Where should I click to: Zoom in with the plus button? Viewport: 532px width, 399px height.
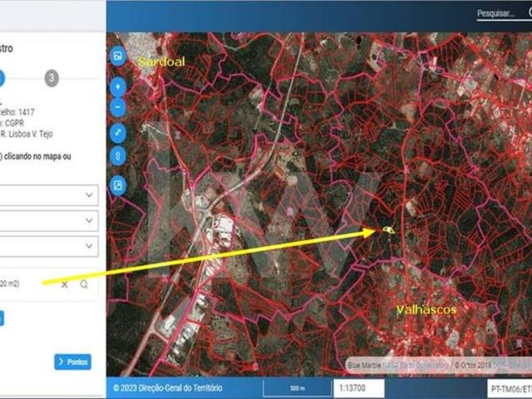pos(118,86)
